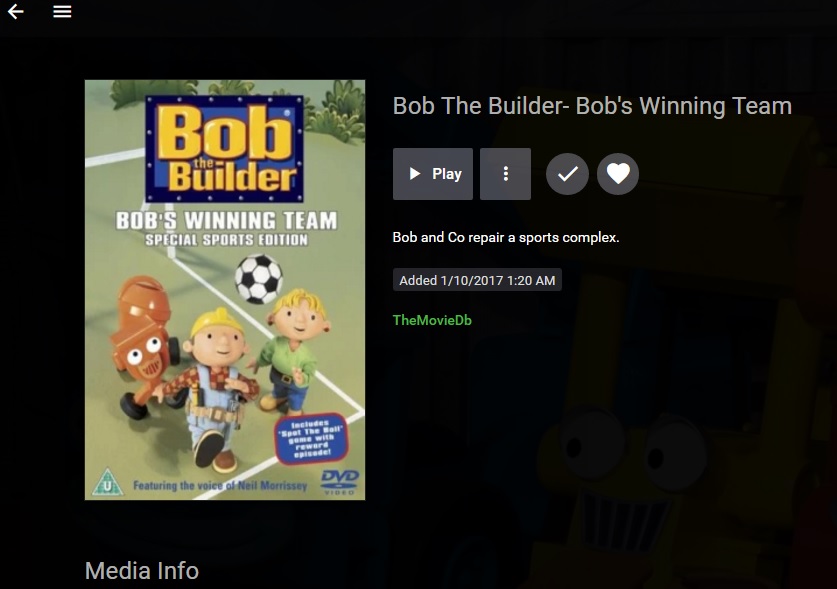This screenshot has height=589, width=837.
Task: Click the green U rating triangle
Action: (x=107, y=483)
